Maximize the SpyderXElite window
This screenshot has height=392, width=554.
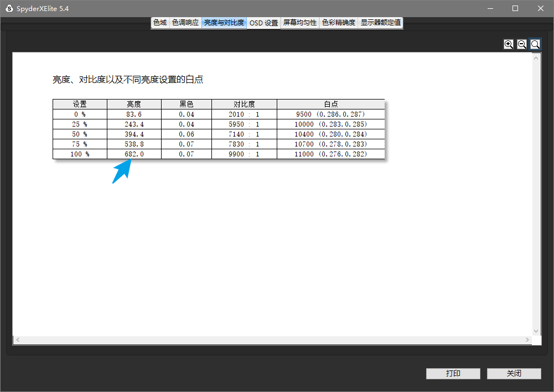515,8
